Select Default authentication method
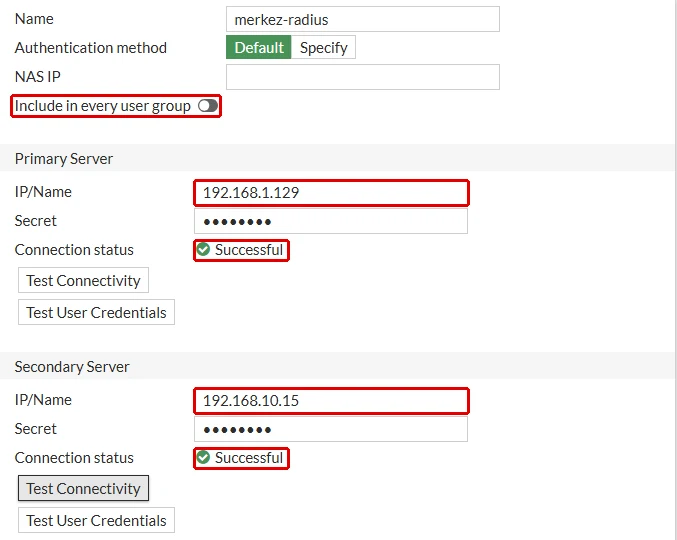This screenshot has height=540, width=677. (259, 47)
